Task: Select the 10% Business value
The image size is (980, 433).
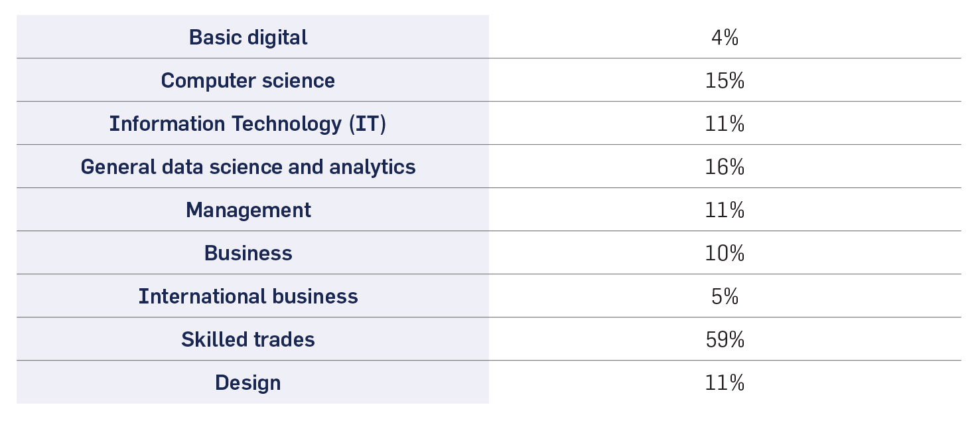Action: click(725, 253)
